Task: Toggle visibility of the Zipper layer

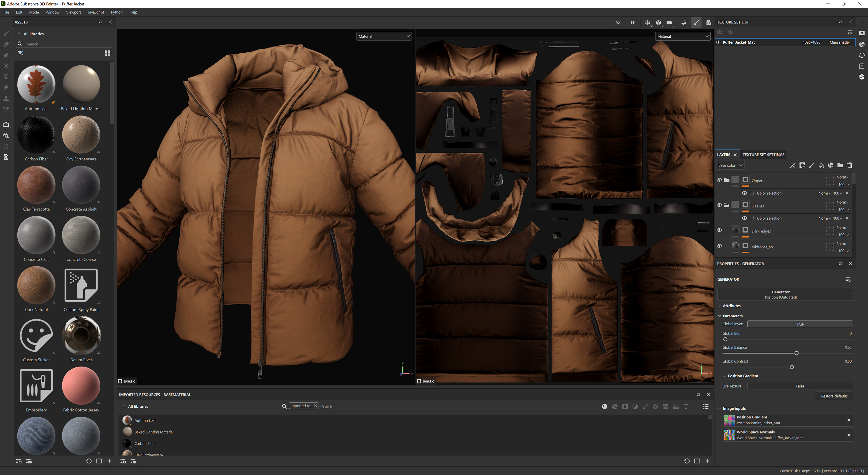Action: (719, 180)
